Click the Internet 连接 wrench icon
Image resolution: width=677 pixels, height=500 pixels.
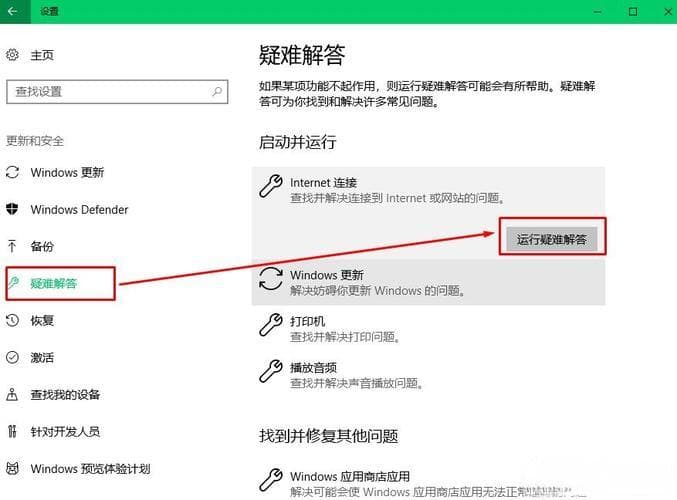[271, 186]
